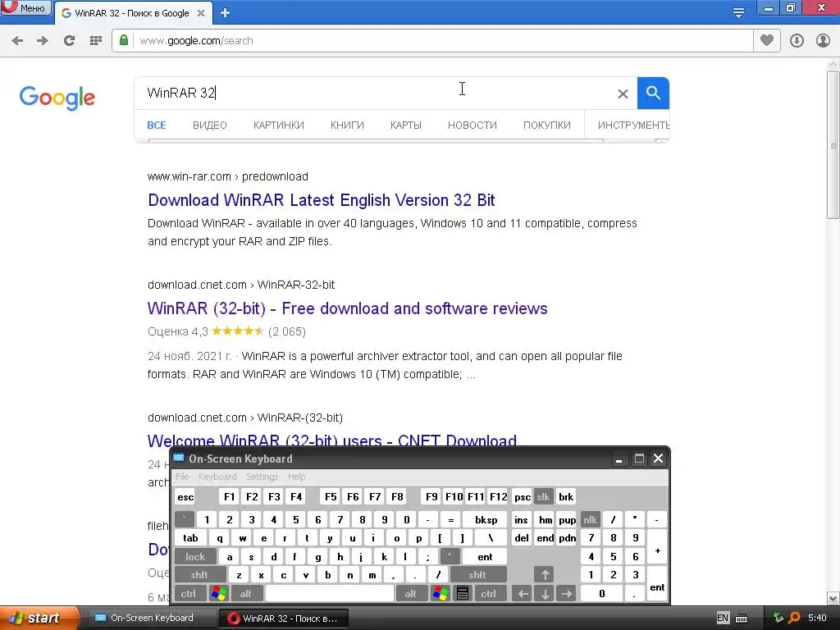840x630 pixels.
Task: Switch to the КНИГИ search tab
Action: (x=347, y=126)
